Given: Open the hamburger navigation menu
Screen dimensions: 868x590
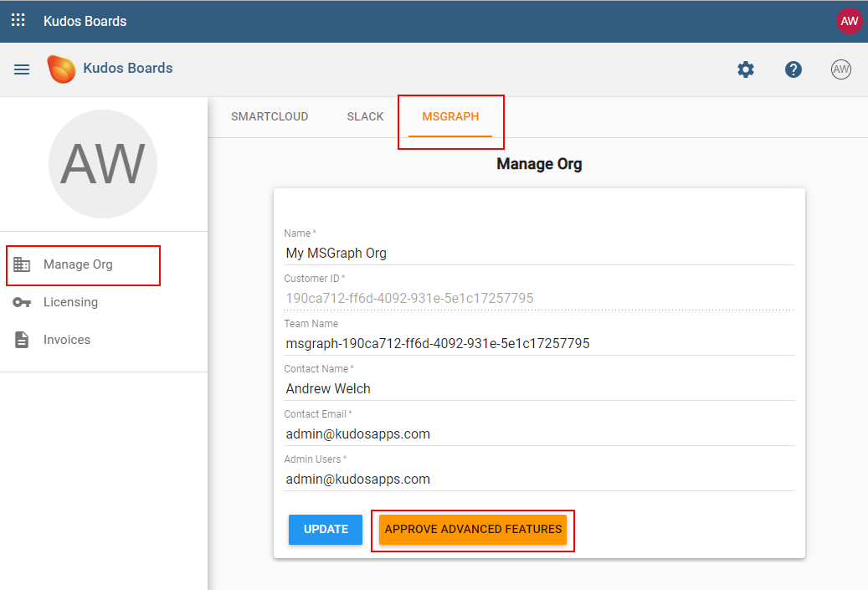Looking at the screenshot, I should 22,69.
